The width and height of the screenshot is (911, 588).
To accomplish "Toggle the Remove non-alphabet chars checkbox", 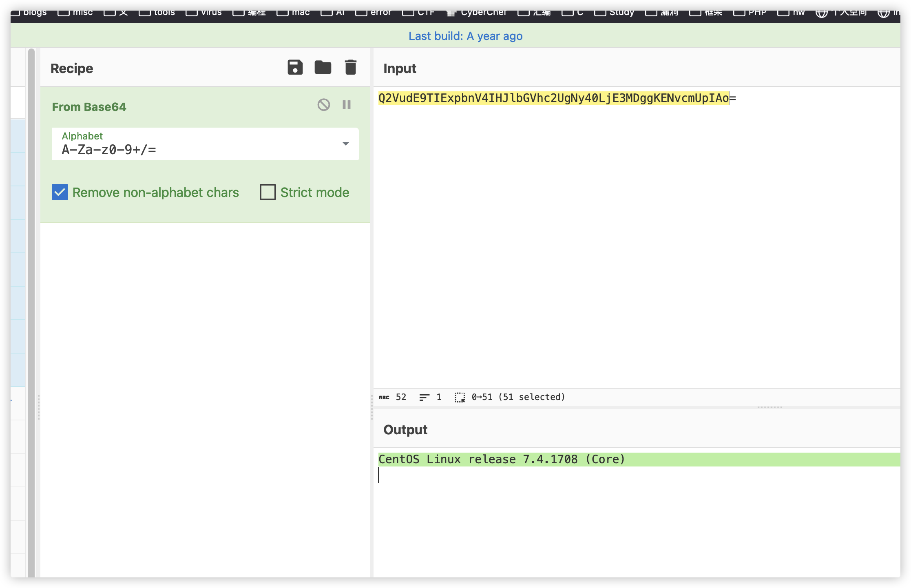I will 60,192.
